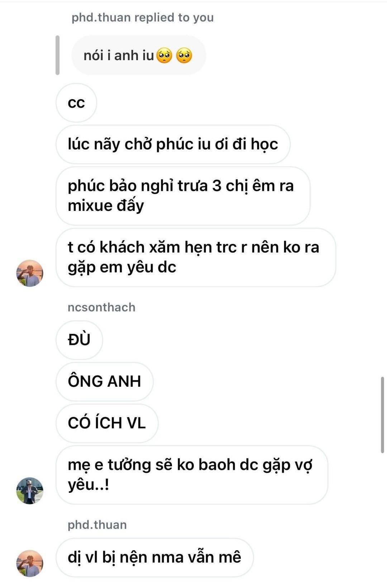387x588 pixels.
Task: Click the ncsonthach username label
Action: [101, 307]
